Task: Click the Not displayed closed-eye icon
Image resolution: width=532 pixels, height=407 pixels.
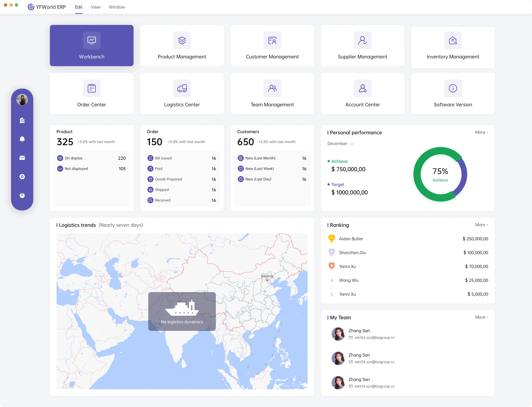Action: pyautogui.click(x=60, y=169)
